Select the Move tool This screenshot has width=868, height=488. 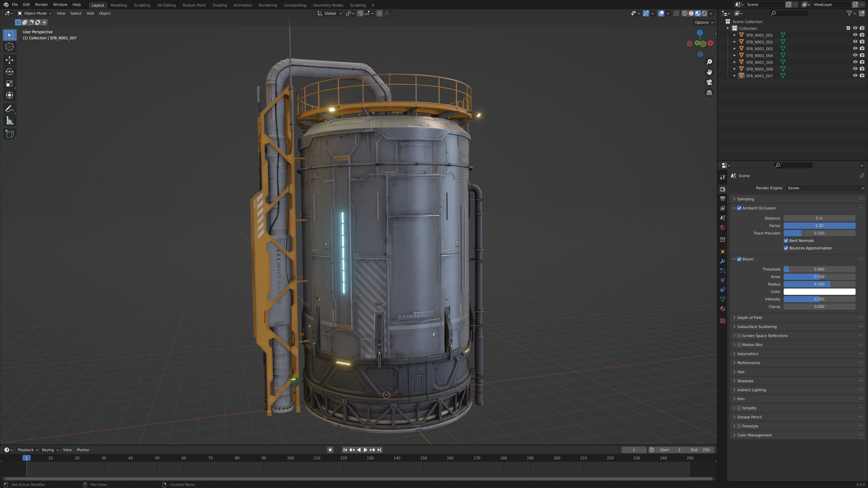click(9, 60)
